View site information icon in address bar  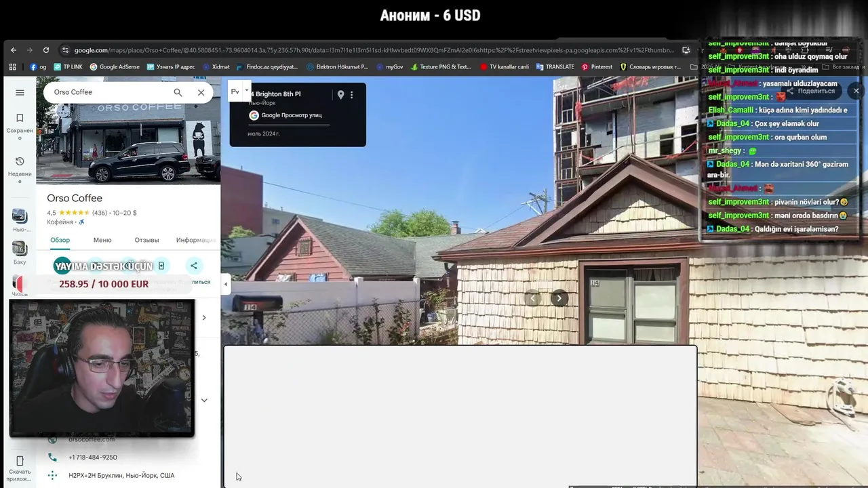(x=65, y=50)
